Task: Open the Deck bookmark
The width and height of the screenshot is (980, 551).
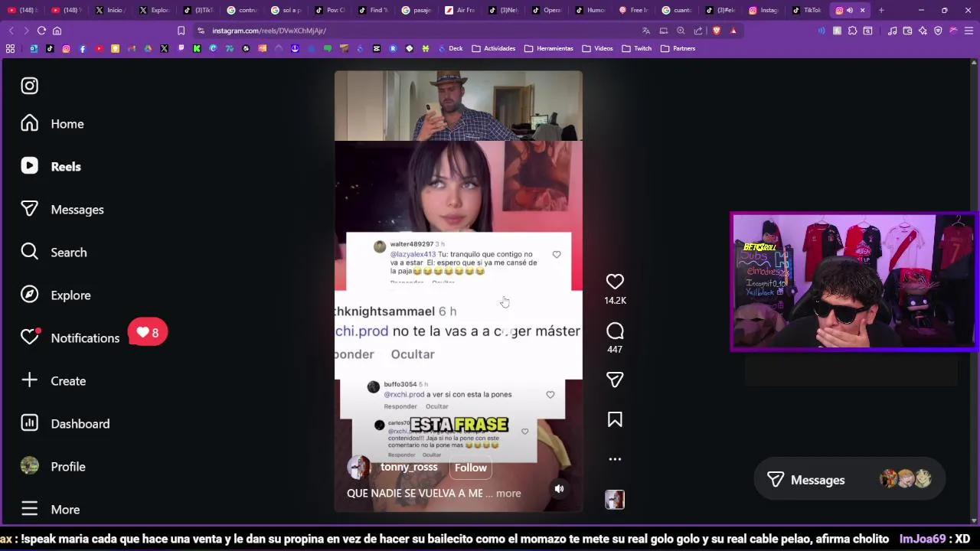Action: pos(450,48)
